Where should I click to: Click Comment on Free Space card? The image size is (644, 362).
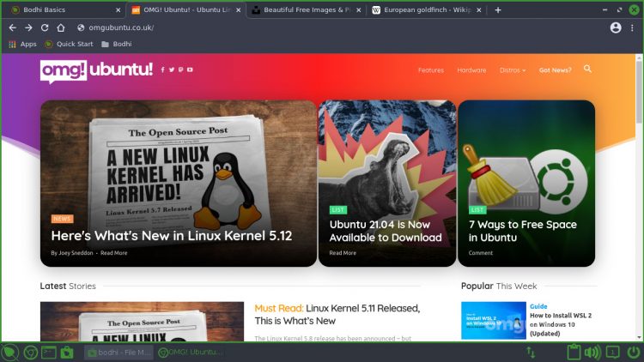pos(481,253)
